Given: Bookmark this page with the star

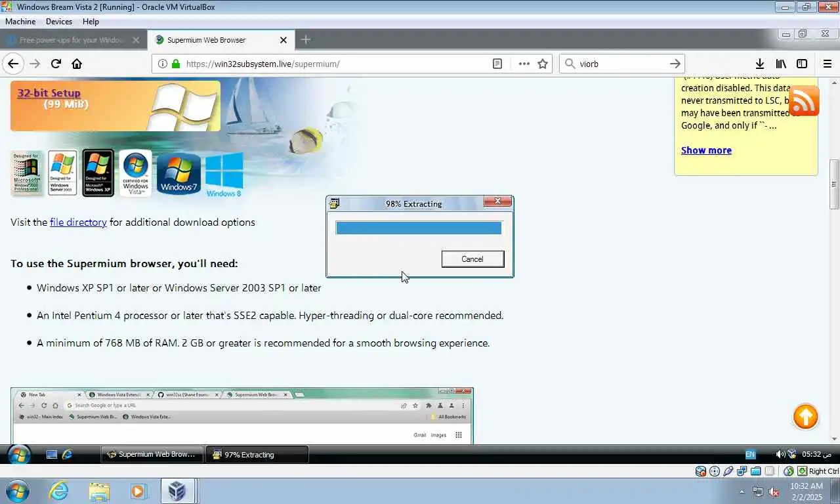Looking at the screenshot, I should pos(543,64).
